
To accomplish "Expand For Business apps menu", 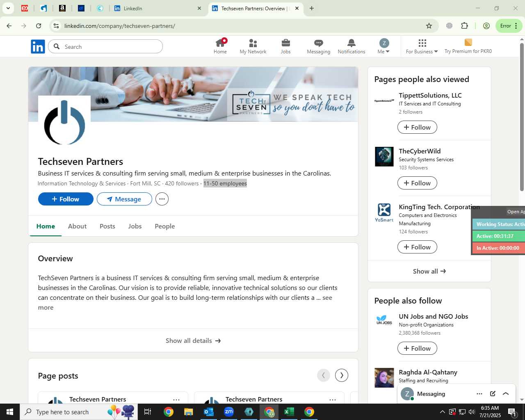I will (x=422, y=46).
